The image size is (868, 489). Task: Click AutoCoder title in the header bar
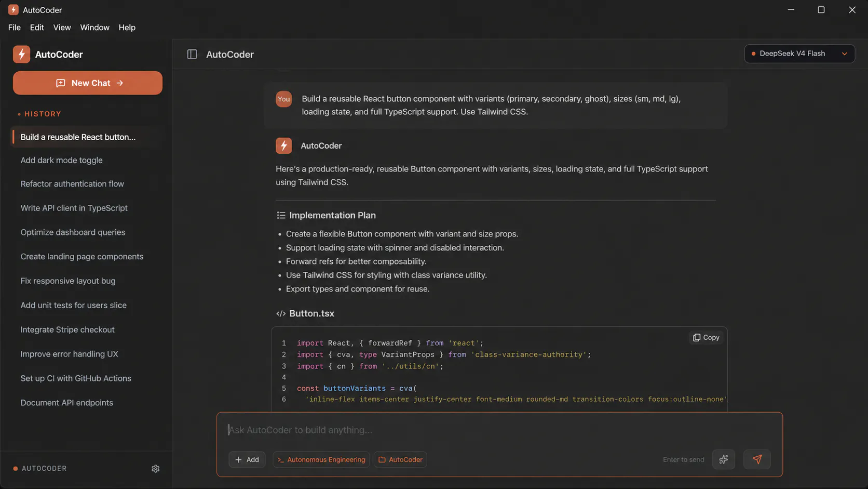tap(230, 54)
